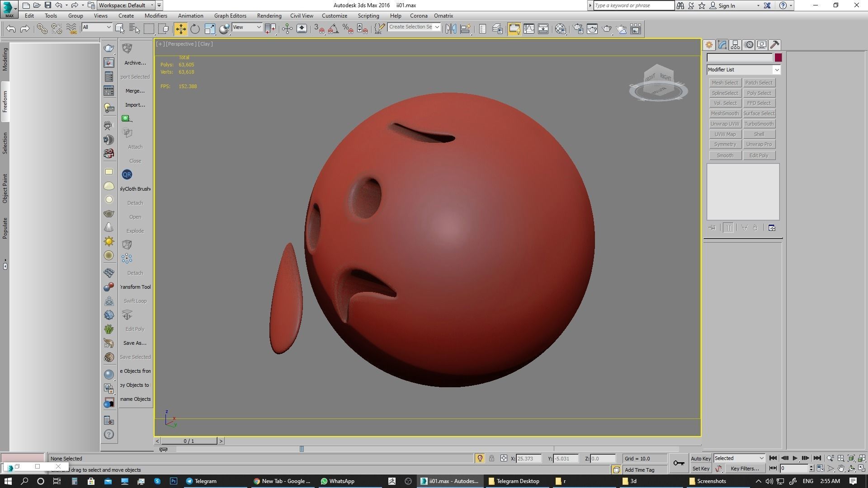The height and width of the screenshot is (488, 868).
Task: Click the track bar scroll handle
Action: 302,449
